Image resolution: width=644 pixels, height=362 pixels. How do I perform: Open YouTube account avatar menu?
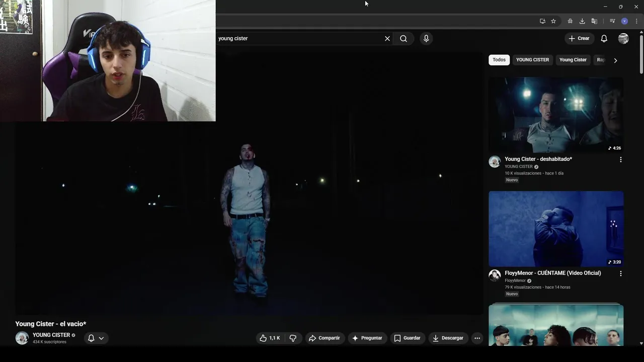tap(623, 38)
